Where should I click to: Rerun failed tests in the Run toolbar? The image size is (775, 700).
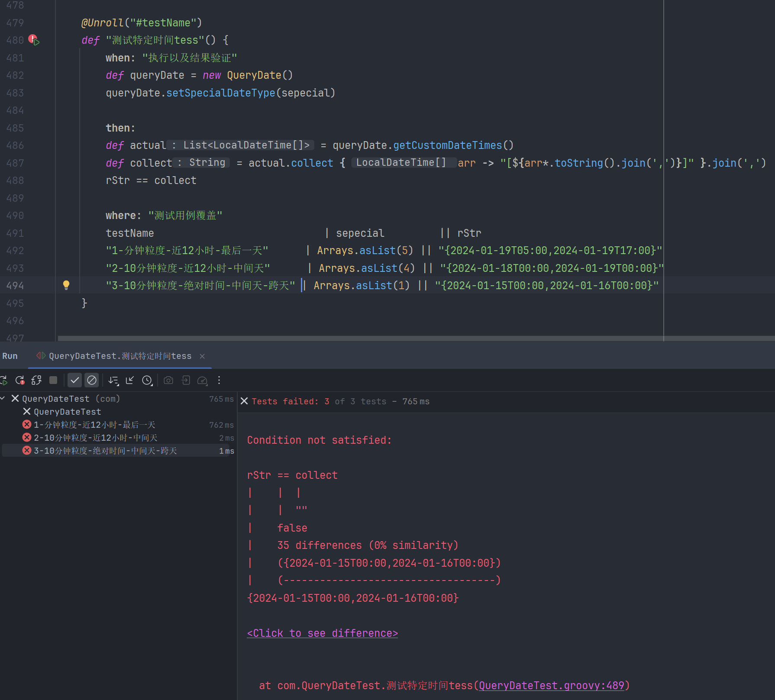pyautogui.click(x=20, y=381)
